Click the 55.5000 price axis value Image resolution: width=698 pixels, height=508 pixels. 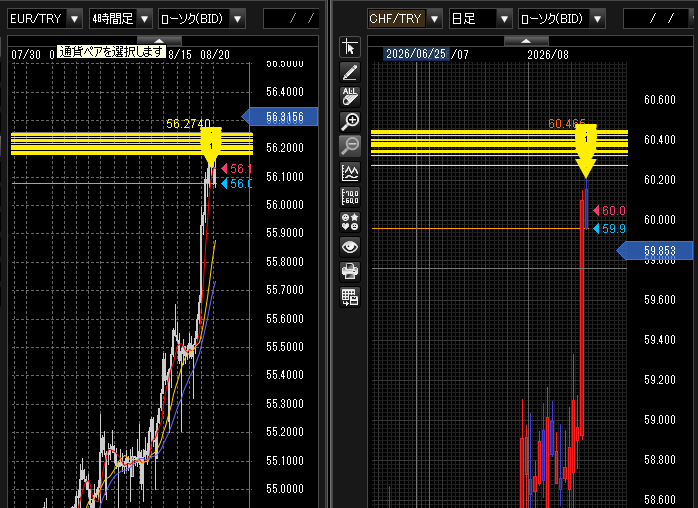pyautogui.click(x=285, y=346)
